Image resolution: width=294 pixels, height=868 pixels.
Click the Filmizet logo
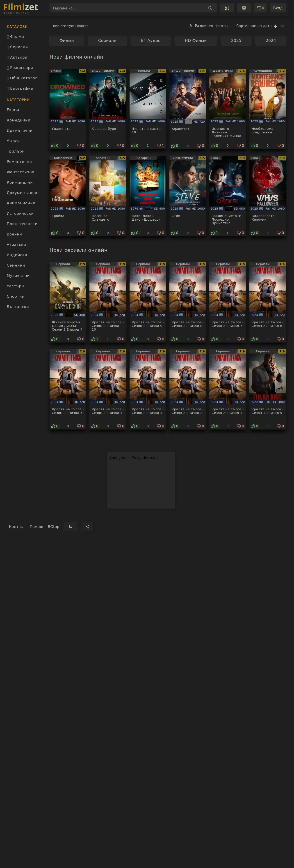pos(21,8)
